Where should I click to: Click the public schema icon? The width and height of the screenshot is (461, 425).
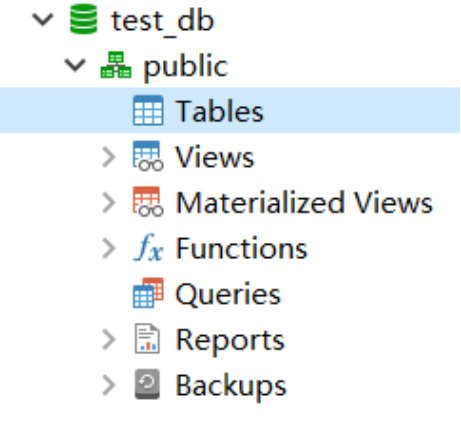pyautogui.click(x=116, y=65)
